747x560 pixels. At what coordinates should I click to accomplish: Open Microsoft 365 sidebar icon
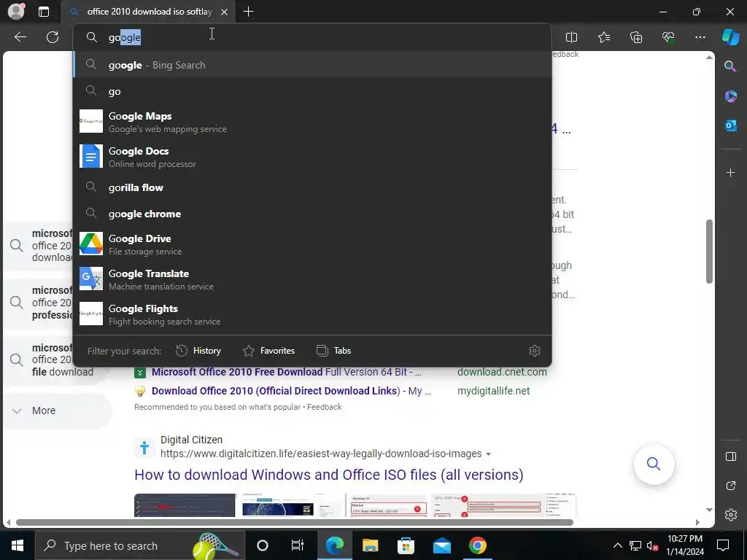point(730,96)
